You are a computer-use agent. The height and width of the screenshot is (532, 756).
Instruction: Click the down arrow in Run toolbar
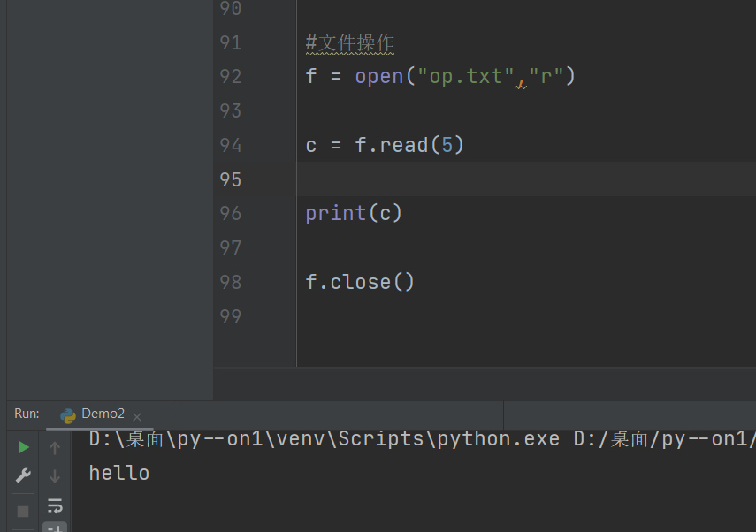[55, 476]
